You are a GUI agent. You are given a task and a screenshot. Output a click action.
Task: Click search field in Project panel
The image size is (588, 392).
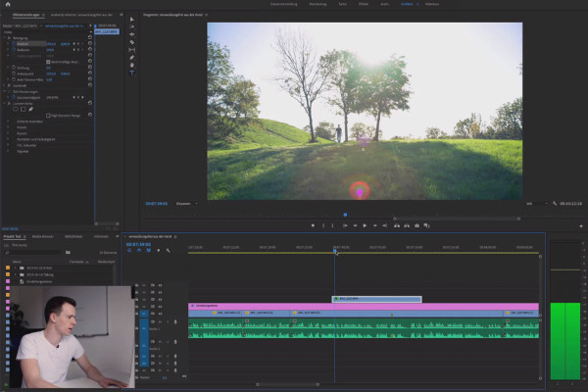35,253
